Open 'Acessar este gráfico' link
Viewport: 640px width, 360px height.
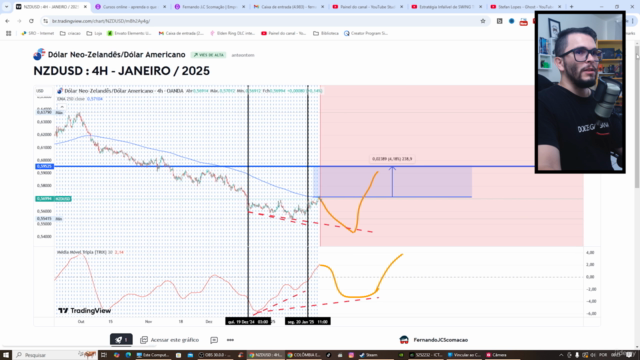170,340
